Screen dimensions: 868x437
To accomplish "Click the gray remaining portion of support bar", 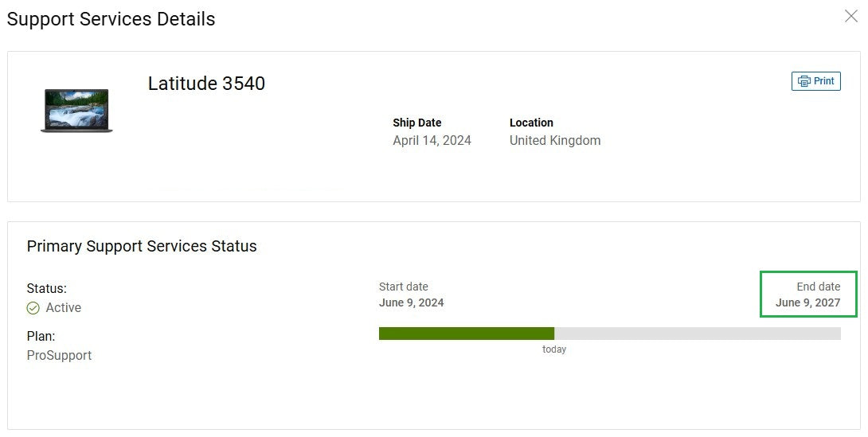I will point(697,334).
